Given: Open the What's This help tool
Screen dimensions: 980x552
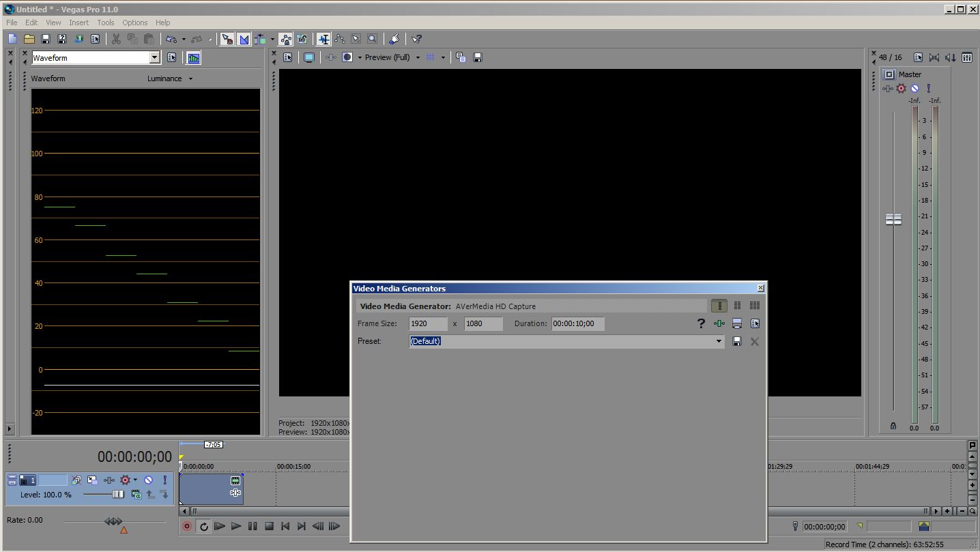Looking at the screenshot, I should pyautogui.click(x=416, y=39).
